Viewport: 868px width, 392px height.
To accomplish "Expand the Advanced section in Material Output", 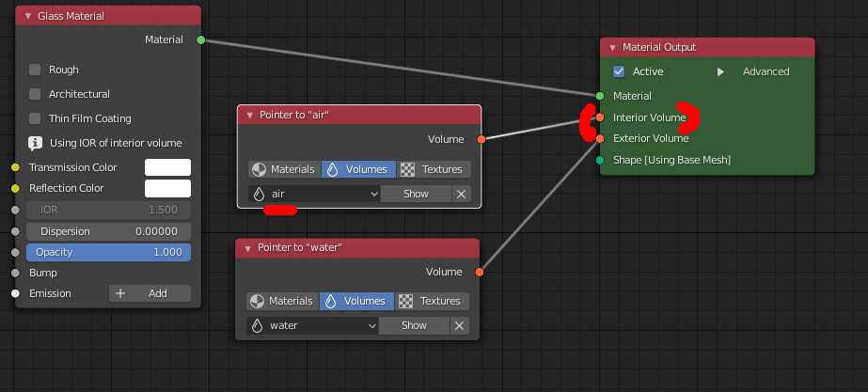I will (x=720, y=72).
